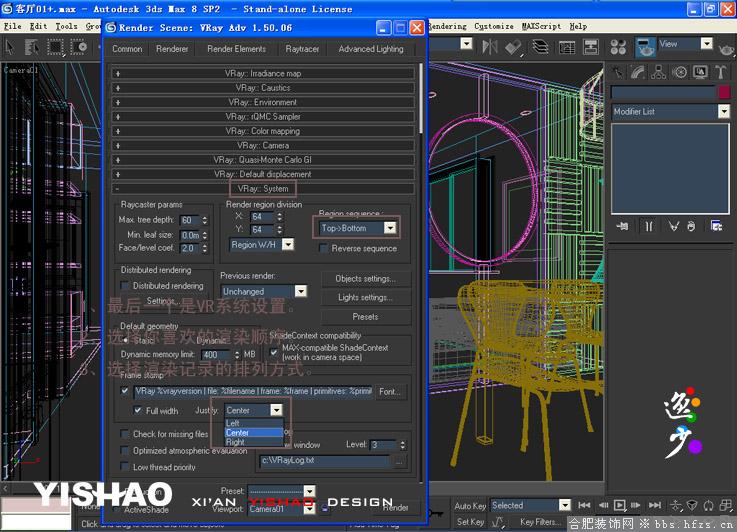The width and height of the screenshot is (737, 532).
Task: Click the Presets button
Action: [366, 317]
